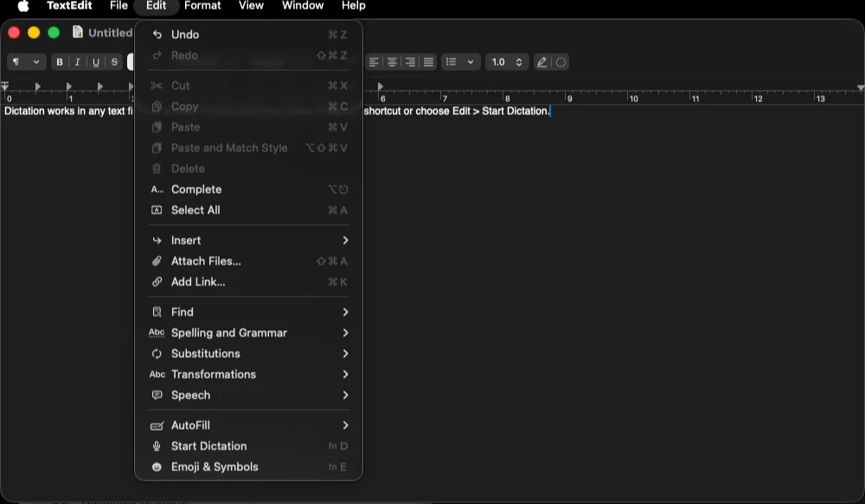
Task: Click the circle color button in toolbar
Action: [561, 62]
